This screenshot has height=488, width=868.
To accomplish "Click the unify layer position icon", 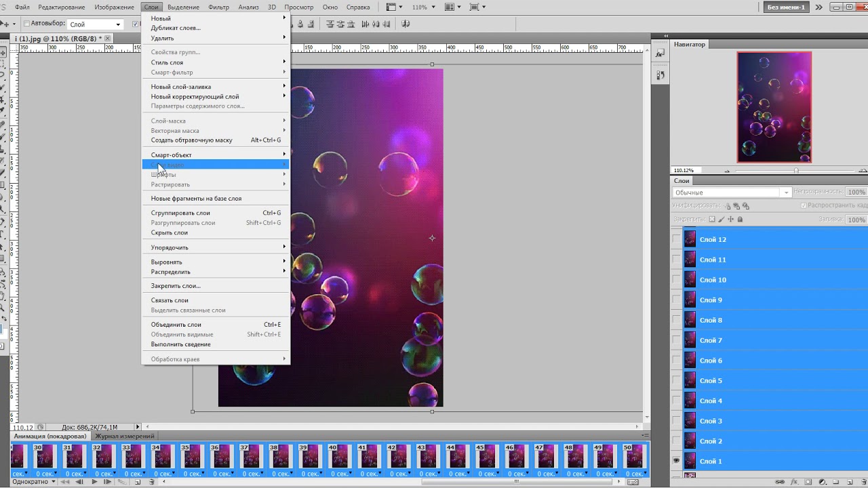I will coord(727,206).
